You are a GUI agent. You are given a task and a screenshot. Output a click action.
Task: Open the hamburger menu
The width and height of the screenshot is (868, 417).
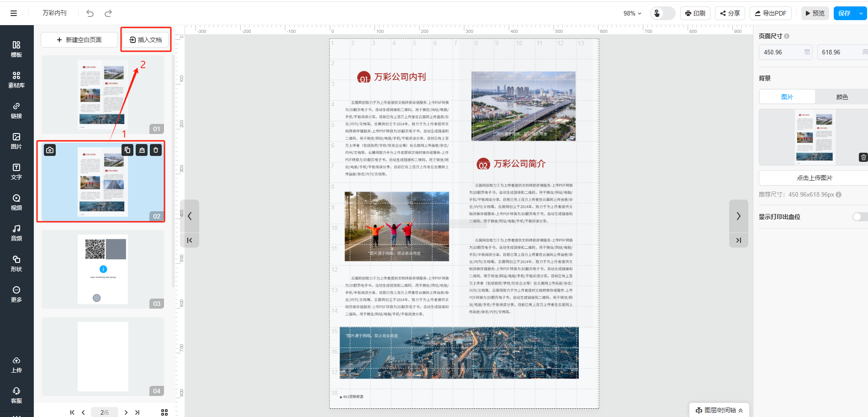[x=14, y=13]
